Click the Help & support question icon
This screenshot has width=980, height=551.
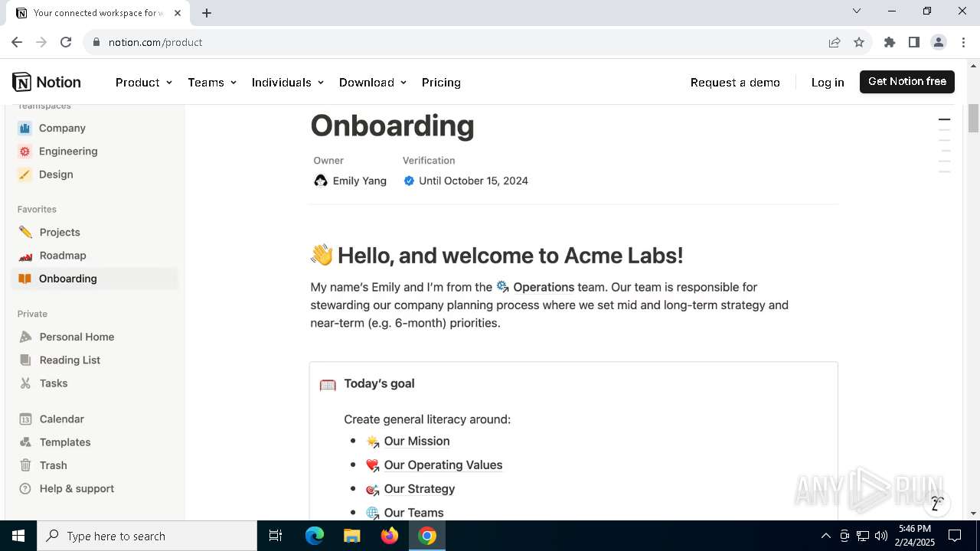25,488
